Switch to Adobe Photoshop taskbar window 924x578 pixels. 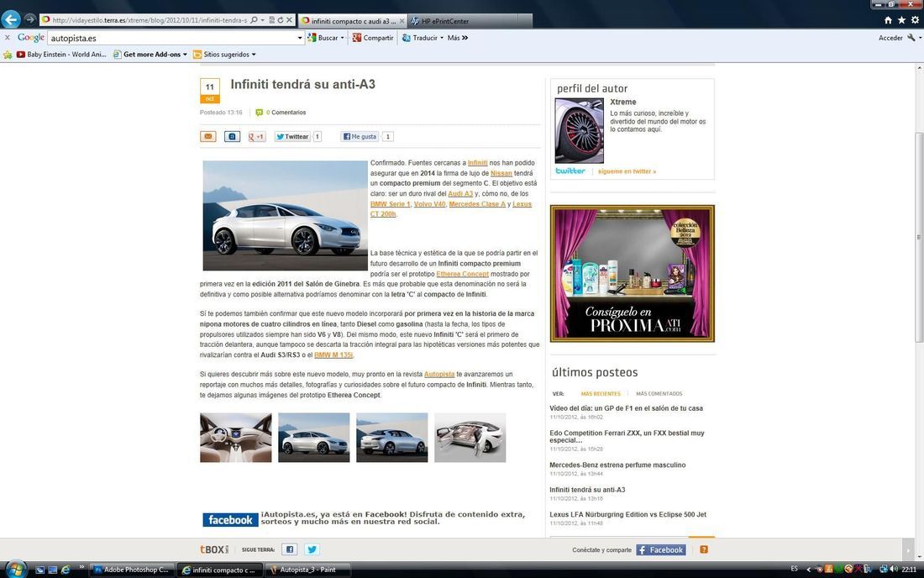coord(131,570)
